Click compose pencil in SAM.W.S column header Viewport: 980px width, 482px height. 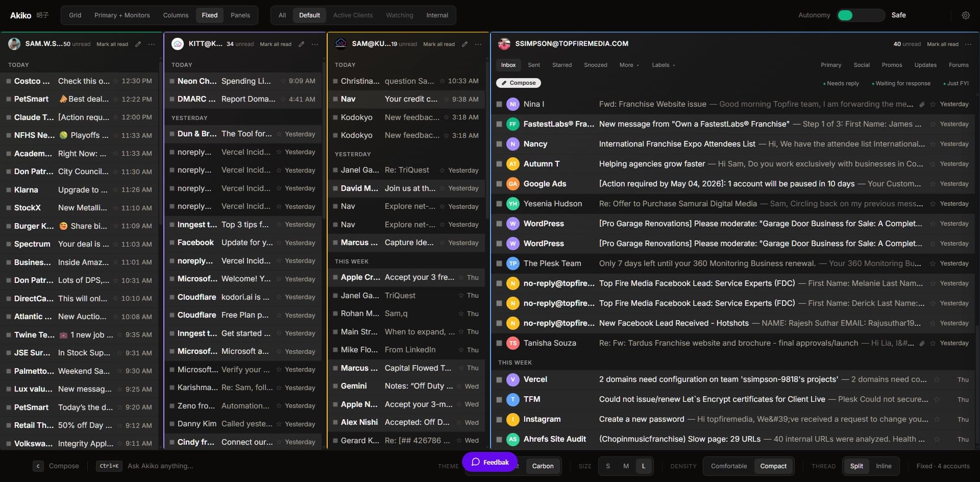[138, 44]
